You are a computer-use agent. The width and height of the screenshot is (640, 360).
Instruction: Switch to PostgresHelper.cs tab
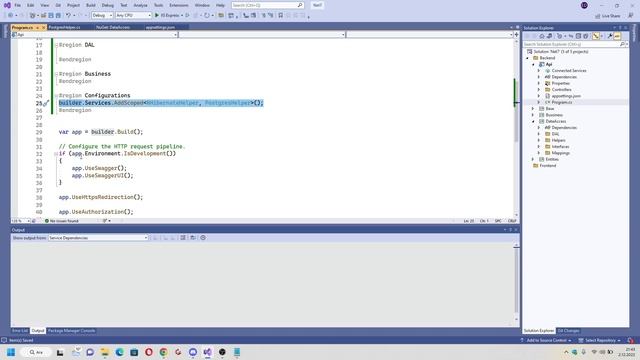[64, 27]
